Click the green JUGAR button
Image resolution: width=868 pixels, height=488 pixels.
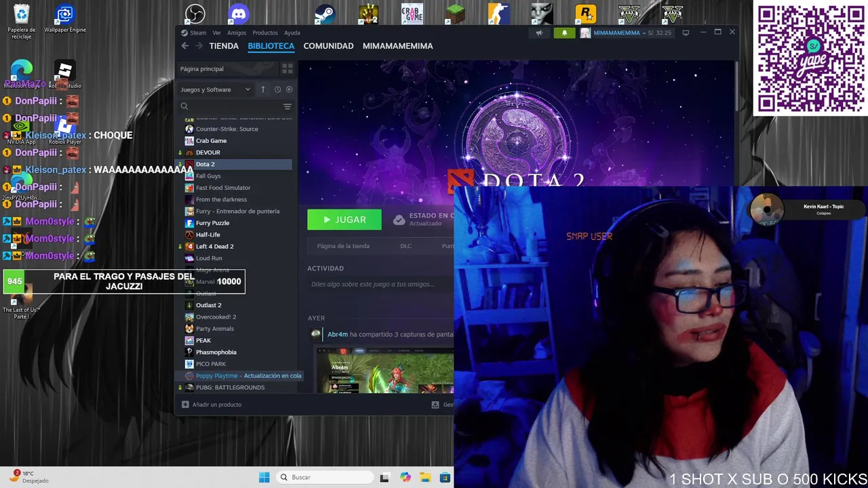pyautogui.click(x=344, y=220)
